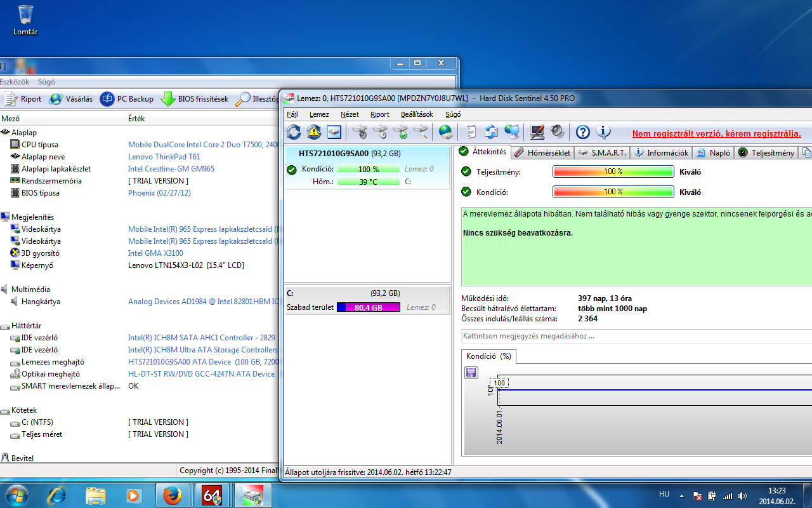The image size is (812, 508).
Task: Open Firefox from the taskbar
Action: pos(172,495)
